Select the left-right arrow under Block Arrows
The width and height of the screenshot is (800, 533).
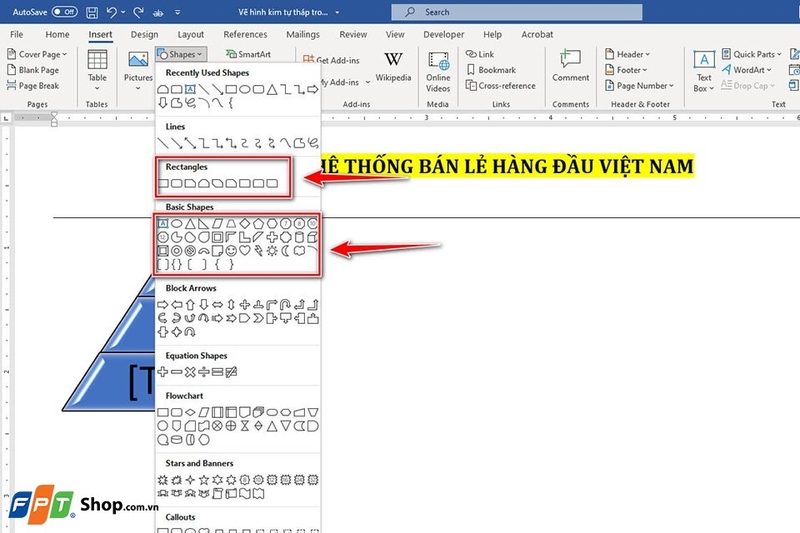(x=217, y=305)
